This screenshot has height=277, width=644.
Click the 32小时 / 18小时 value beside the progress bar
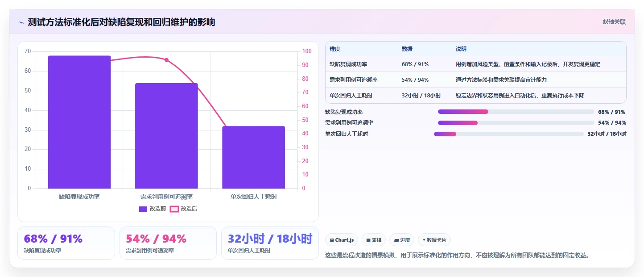(x=607, y=134)
